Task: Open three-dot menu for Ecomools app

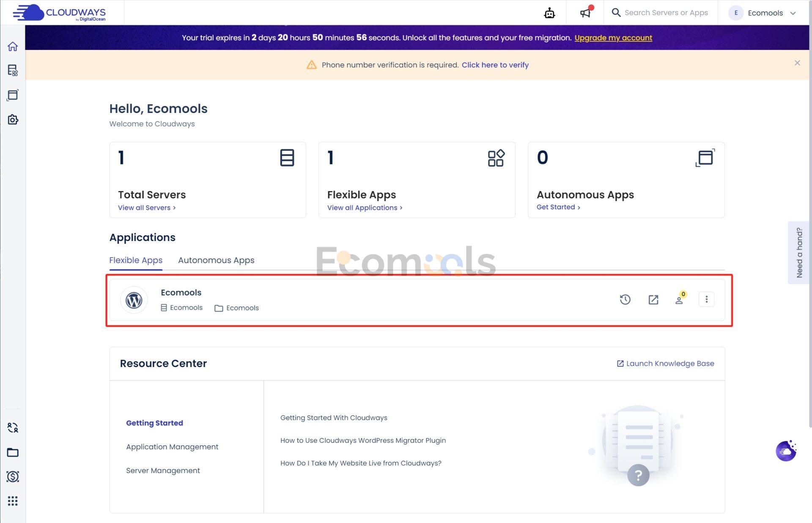Action: tap(706, 299)
